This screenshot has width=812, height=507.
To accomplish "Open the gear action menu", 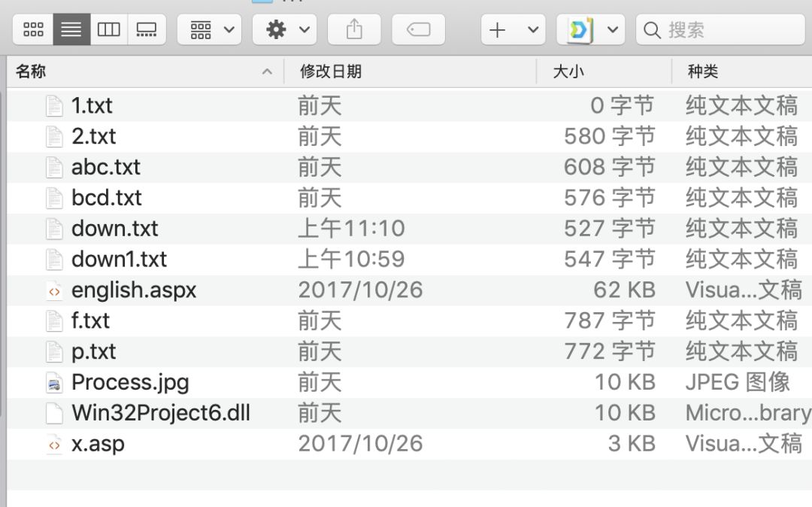I will [285, 30].
